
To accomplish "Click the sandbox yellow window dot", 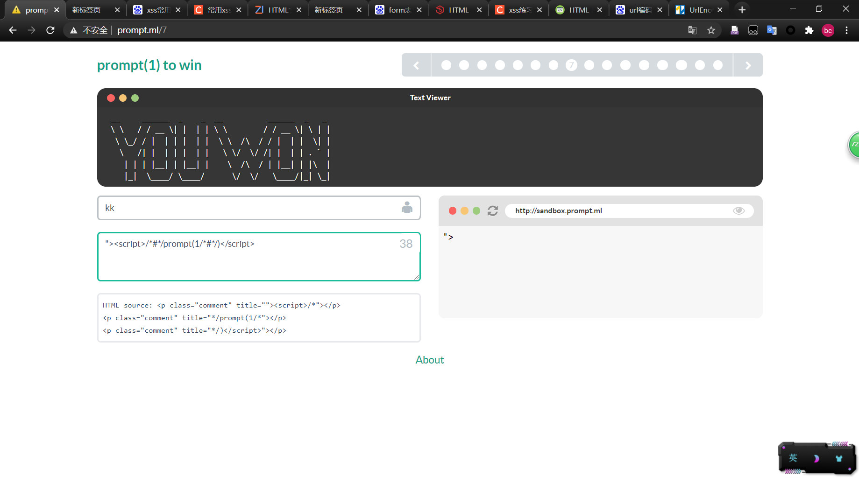I will point(464,211).
